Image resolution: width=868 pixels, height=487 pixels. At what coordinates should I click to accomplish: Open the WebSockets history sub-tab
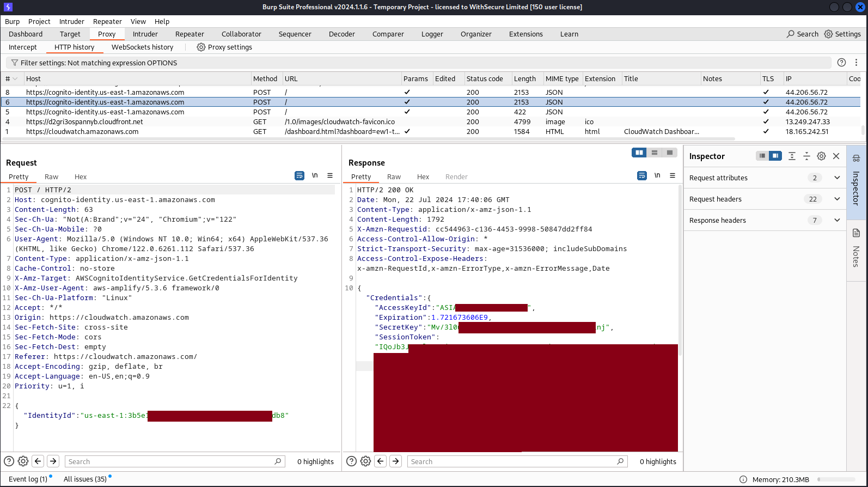pyautogui.click(x=143, y=47)
